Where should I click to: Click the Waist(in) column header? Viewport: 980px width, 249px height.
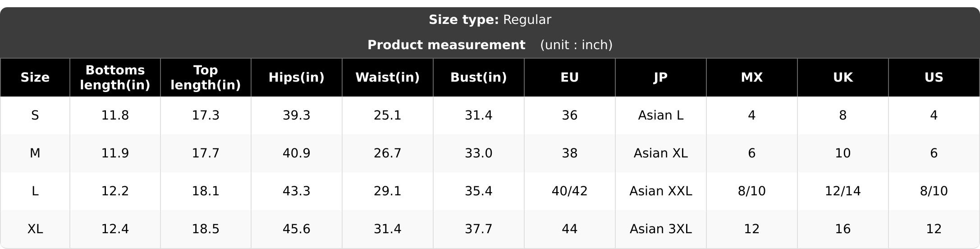[x=388, y=78]
